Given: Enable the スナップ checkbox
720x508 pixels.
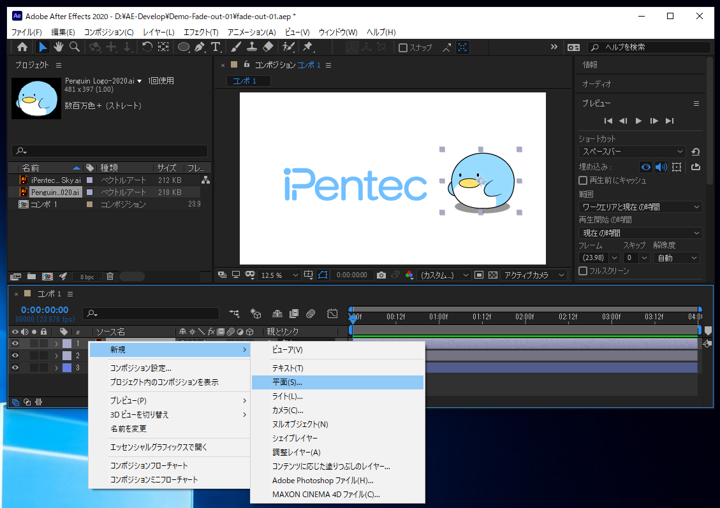Looking at the screenshot, I should 403,48.
